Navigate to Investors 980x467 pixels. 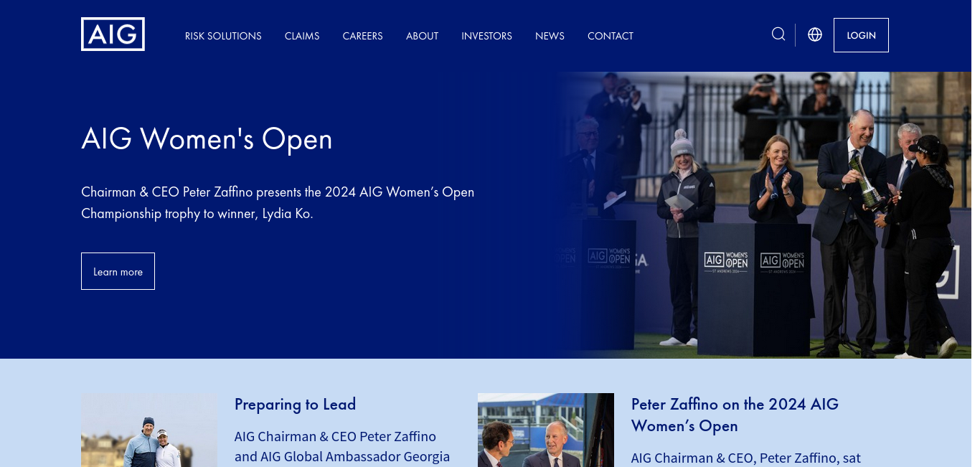pos(486,36)
